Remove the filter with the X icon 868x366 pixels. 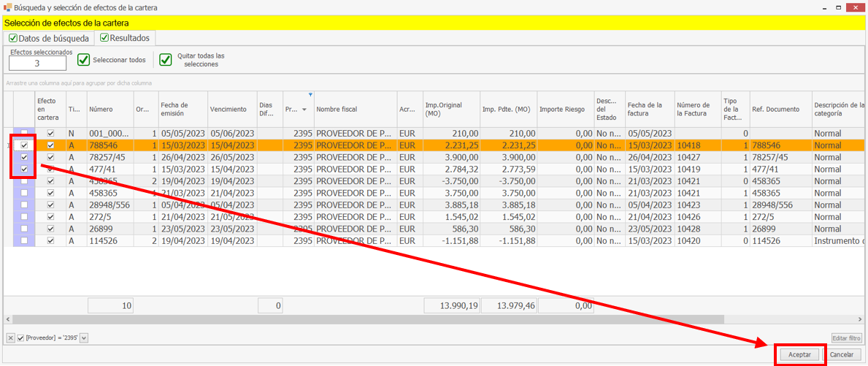click(x=10, y=338)
